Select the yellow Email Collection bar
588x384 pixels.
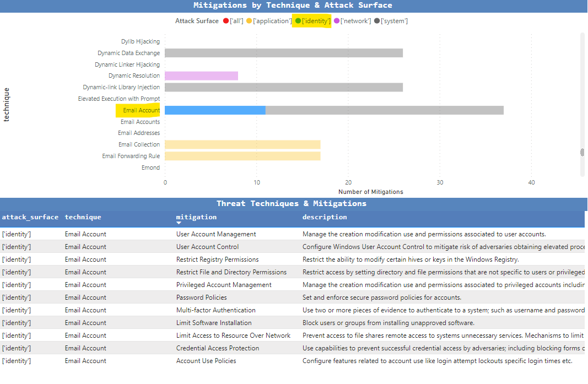[x=242, y=144]
